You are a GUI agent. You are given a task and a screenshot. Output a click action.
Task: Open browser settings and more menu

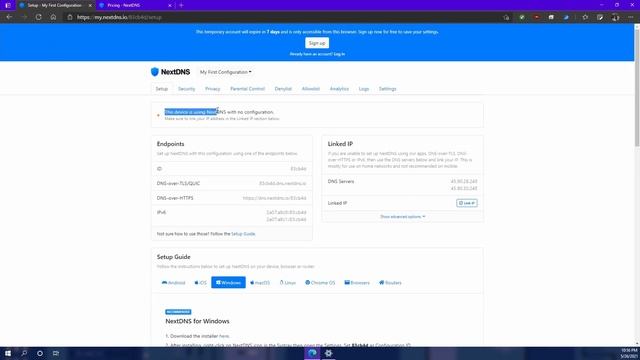pyautogui.click(x=630, y=17)
